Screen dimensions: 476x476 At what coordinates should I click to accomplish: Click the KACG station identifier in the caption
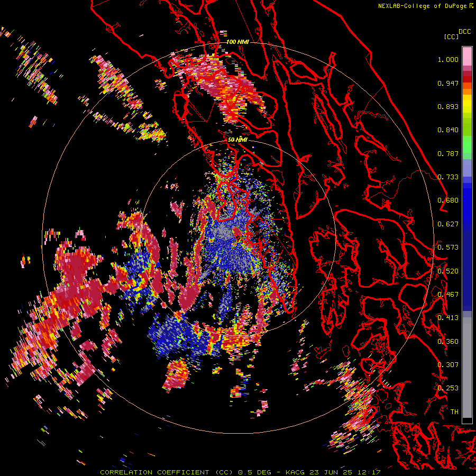[x=296, y=472]
